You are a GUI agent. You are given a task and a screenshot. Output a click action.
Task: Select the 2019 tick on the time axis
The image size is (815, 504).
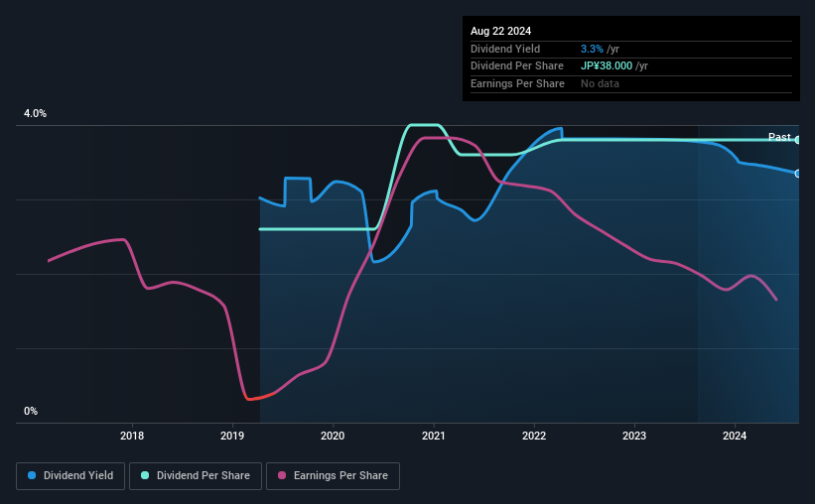coord(232,436)
